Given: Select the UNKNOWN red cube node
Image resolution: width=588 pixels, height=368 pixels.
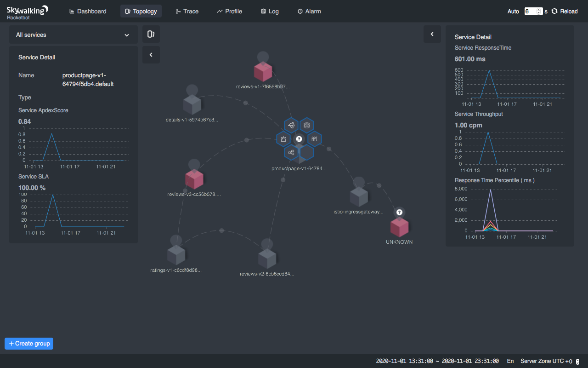Looking at the screenshot, I should coord(399,227).
